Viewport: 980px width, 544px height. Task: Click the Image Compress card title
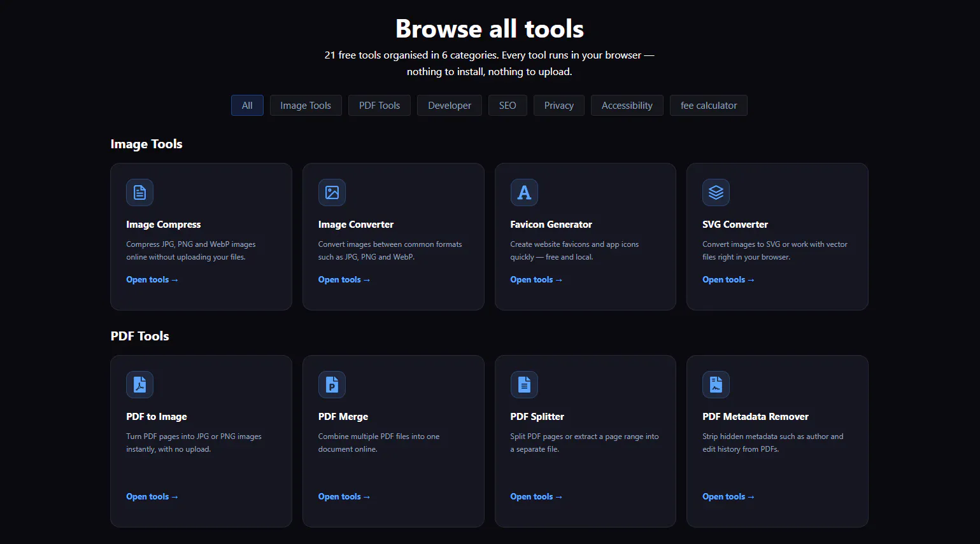coord(164,225)
